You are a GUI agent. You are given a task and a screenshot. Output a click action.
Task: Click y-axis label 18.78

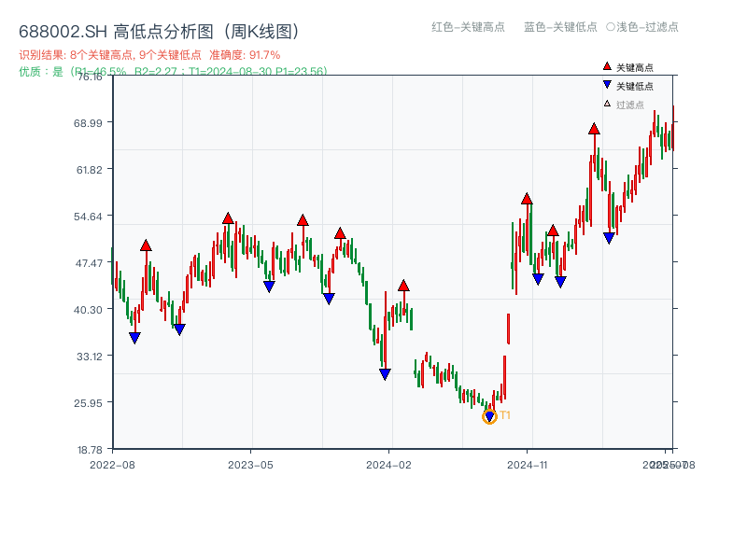coord(90,450)
